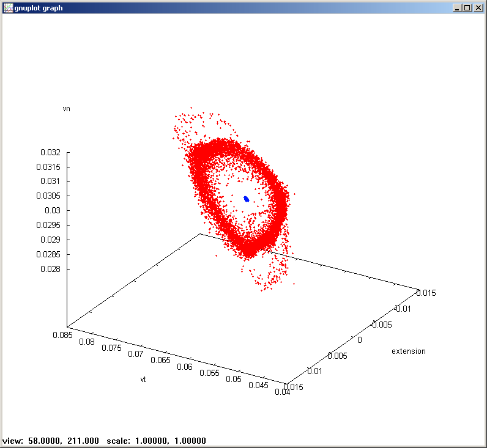Click the vn tick label 0.0285
The height and width of the screenshot is (448, 487).
coord(48,254)
